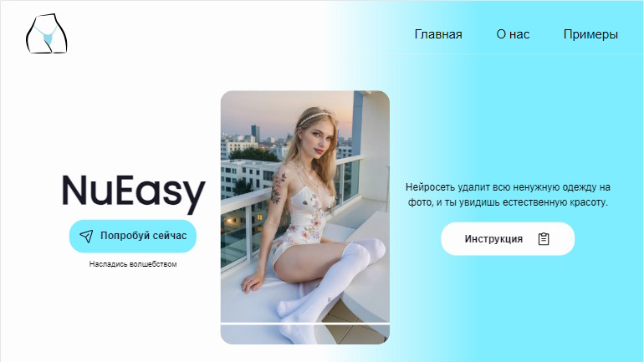Click the Попробуй сейчас text label

click(143, 236)
